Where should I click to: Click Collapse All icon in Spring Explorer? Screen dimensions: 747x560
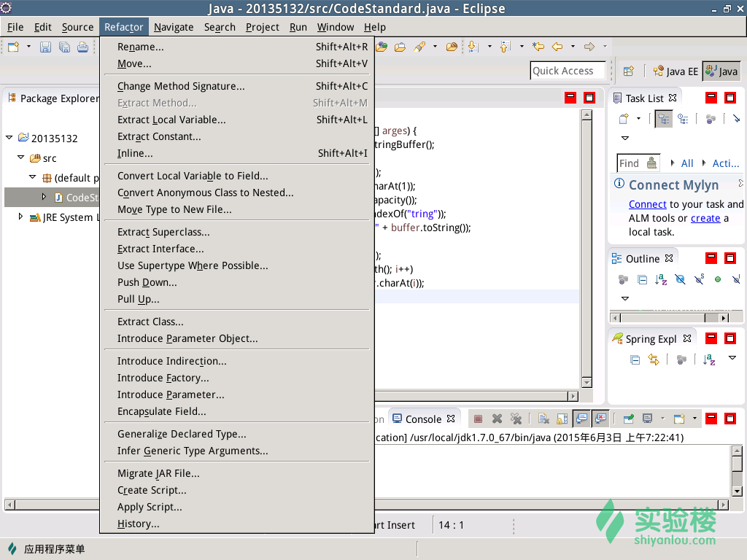click(x=635, y=359)
